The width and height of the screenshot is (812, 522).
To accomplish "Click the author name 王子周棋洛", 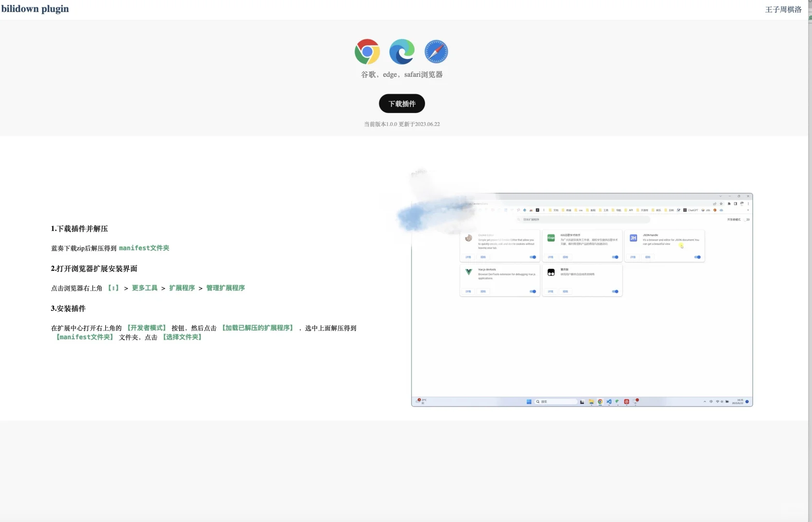I will (783, 10).
